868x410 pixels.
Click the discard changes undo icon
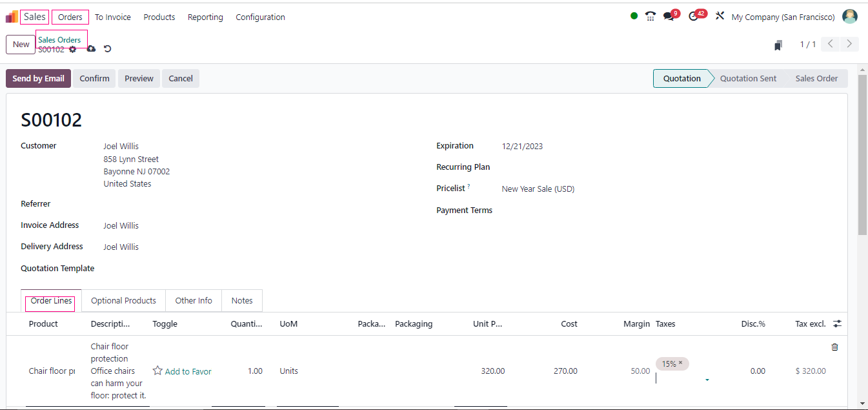click(x=108, y=49)
